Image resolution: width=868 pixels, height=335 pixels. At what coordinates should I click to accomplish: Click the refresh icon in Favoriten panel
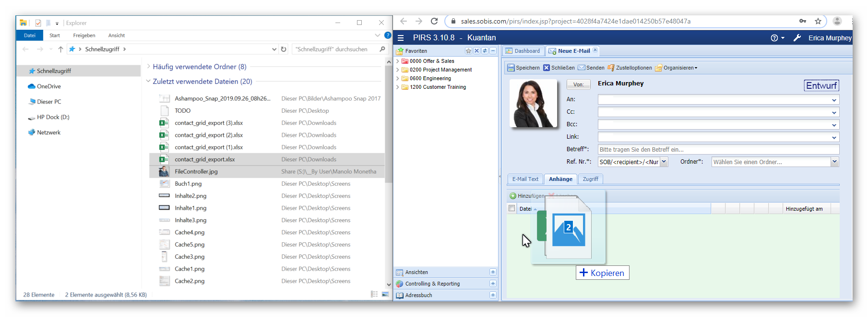[x=485, y=51]
